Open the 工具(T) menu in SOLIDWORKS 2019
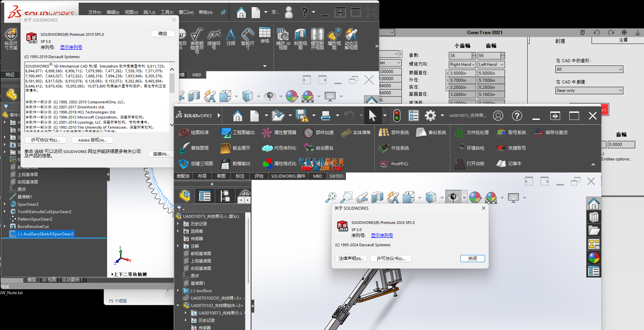The height and width of the screenshot is (330, 644). 167,12
